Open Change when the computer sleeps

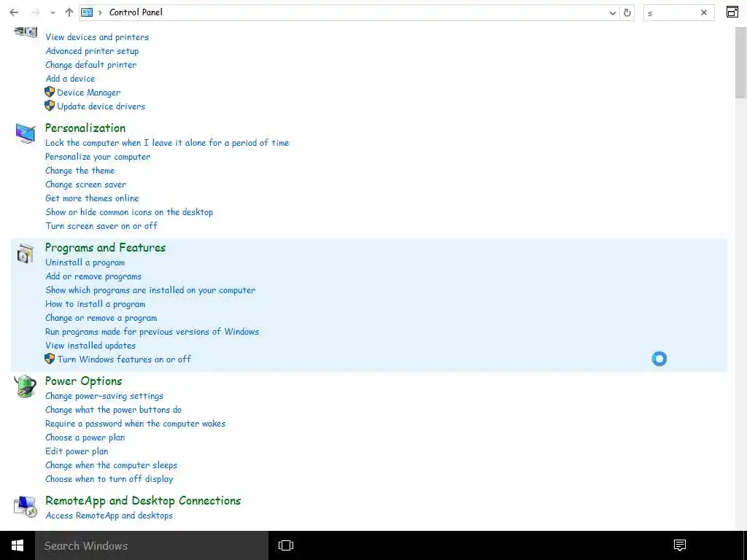[x=111, y=464]
